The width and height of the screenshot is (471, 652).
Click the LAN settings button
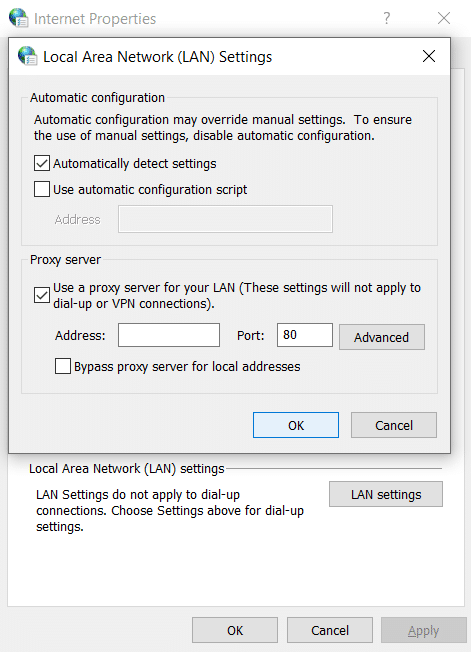pyautogui.click(x=386, y=494)
